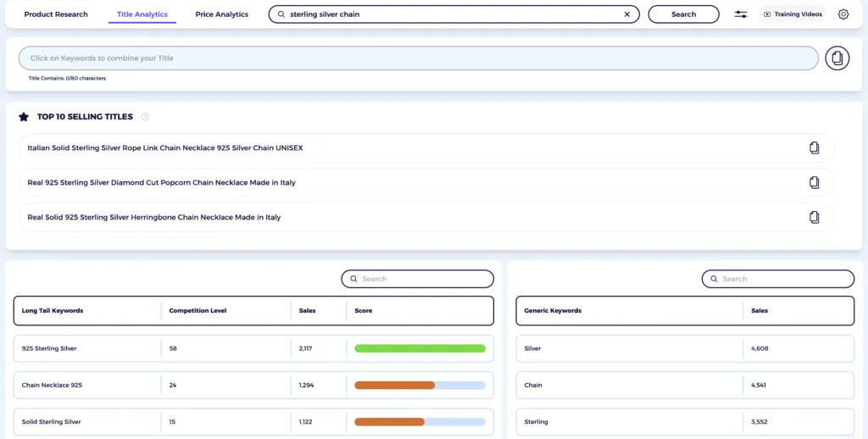868x439 pixels.
Task: Click Sterling sales value 3,552
Action: pyautogui.click(x=759, y=422)
